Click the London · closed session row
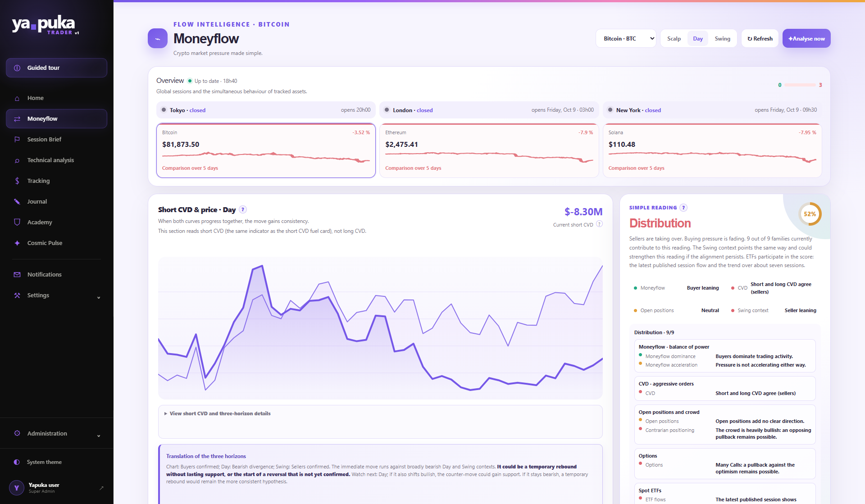The height and width of the screenshot is (504, 865). (x=489, y=110)
